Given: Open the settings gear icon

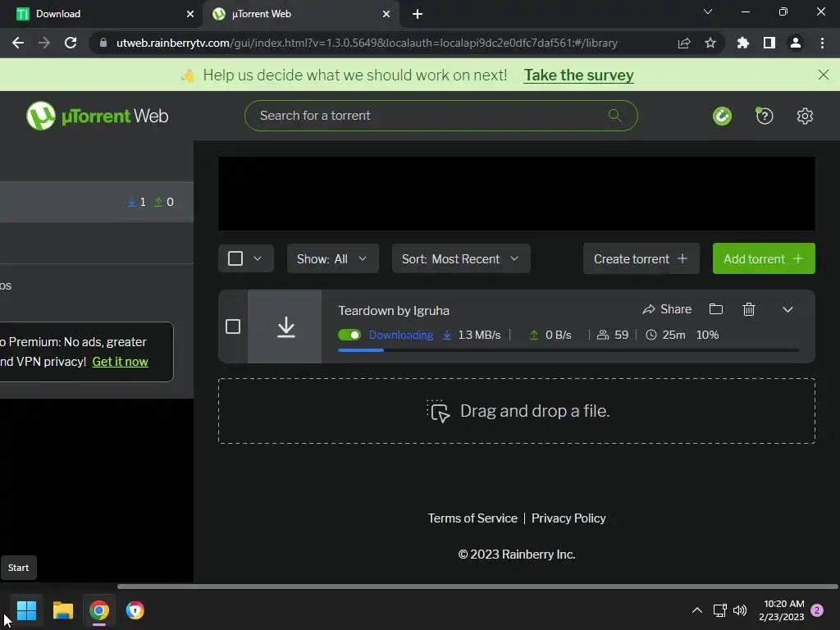Looking at the screenshot, I should point(805,116).
